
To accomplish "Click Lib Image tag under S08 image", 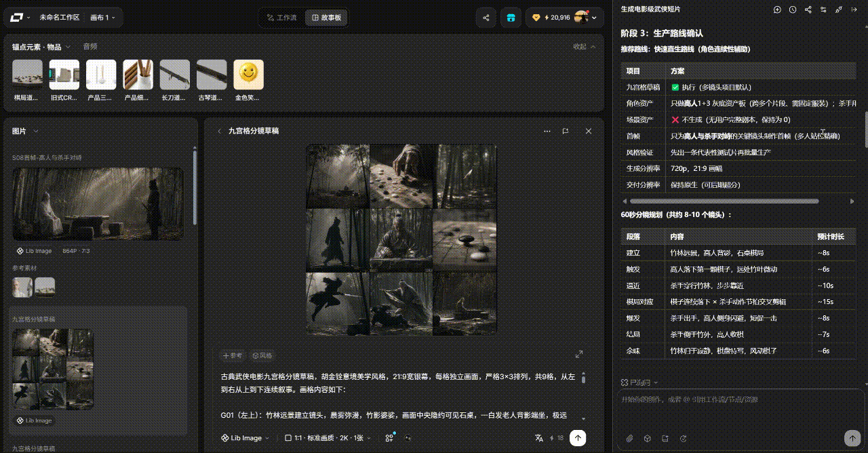I will pos(35,251).
